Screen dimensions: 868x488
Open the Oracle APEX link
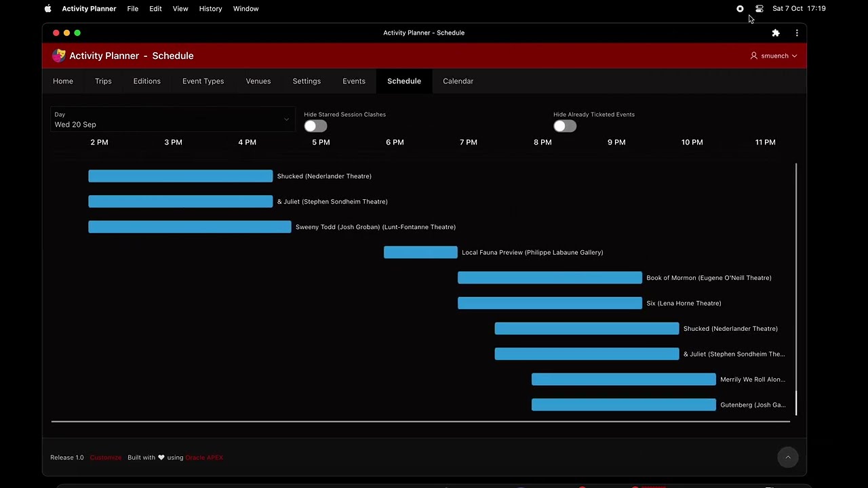click(x=204, y=457)
